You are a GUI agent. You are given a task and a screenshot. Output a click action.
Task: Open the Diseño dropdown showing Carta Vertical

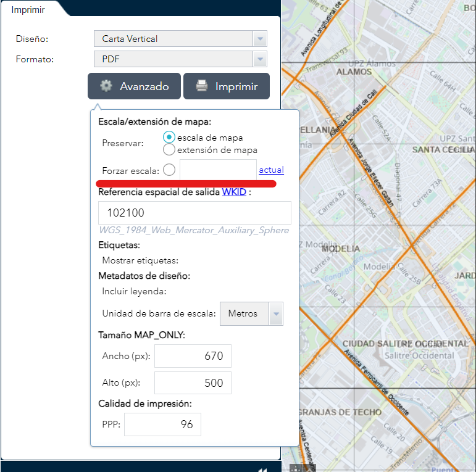pos(180,38)
